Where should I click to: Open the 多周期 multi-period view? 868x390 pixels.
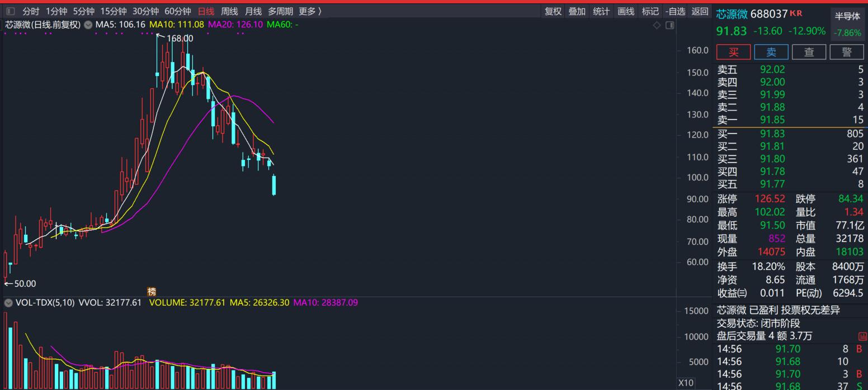(x=280, y=11)
